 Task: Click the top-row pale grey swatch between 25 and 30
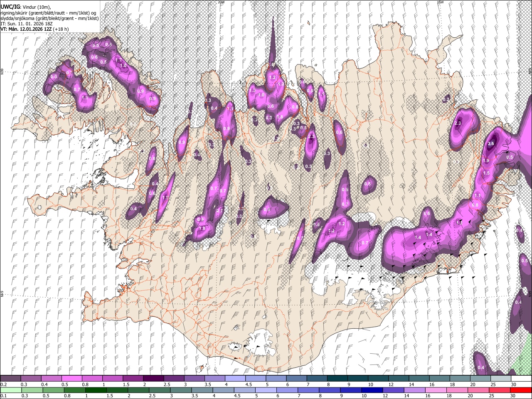pos(501,379)
